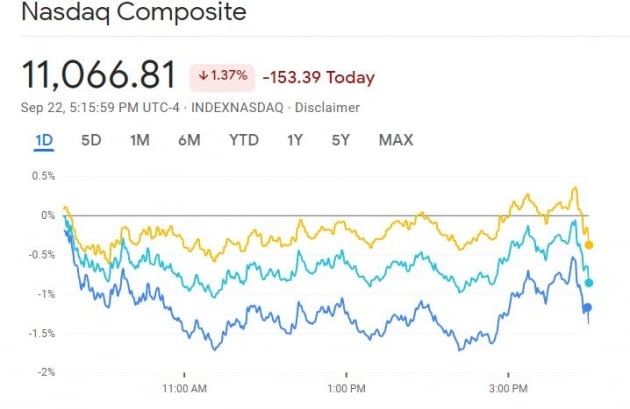The height and width of the screenshot is (409, 630).
Task: Click the red down arrow icon
Action: click(x=203, y=76)
